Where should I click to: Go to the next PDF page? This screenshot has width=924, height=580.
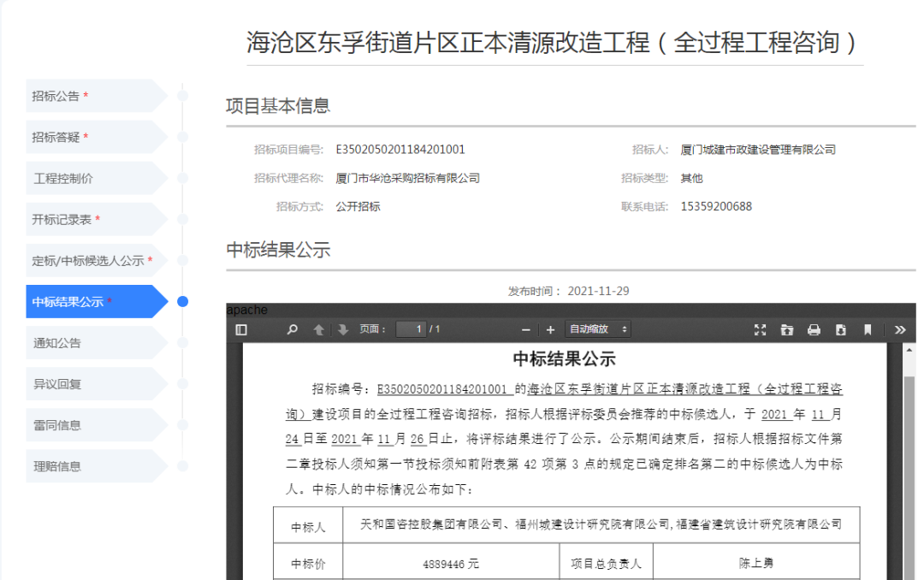coord(343,329)
